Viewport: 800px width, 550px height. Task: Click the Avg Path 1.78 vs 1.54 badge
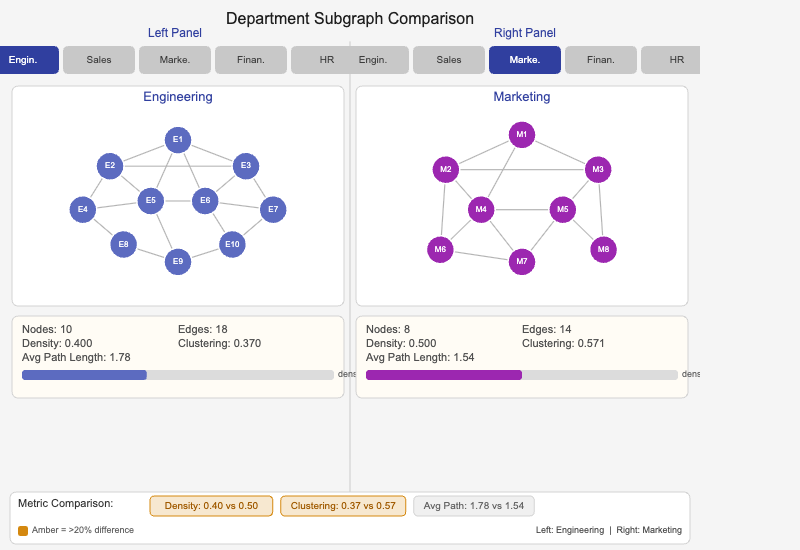coord(474,506)
